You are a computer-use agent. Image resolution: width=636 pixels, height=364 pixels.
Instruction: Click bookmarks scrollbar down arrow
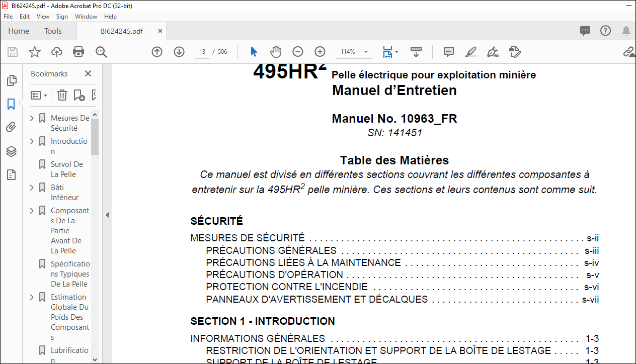[95, 359]
